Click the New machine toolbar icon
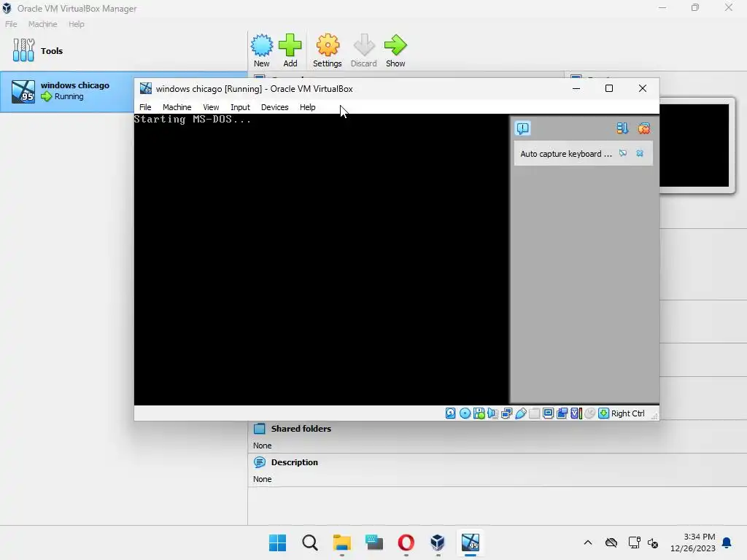Viewport: 747px width, 560px height. point(262,50)
